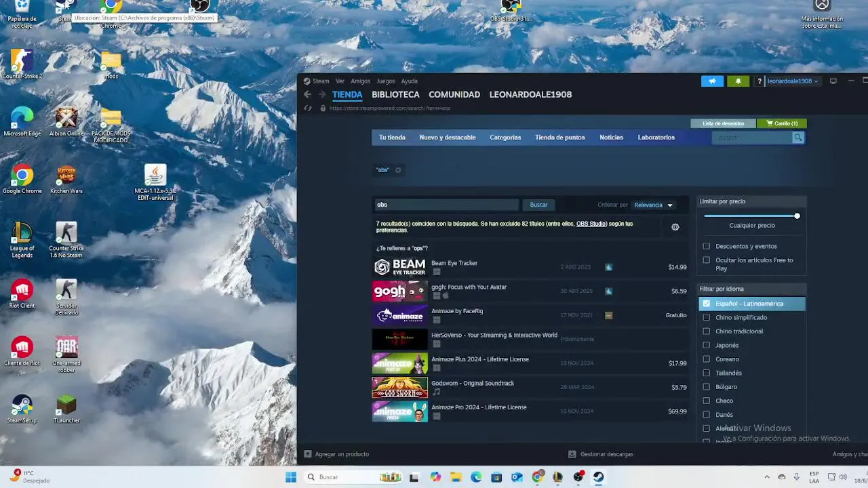Open Riot Client desktop icon
The image size is (868, 488).
22,294
